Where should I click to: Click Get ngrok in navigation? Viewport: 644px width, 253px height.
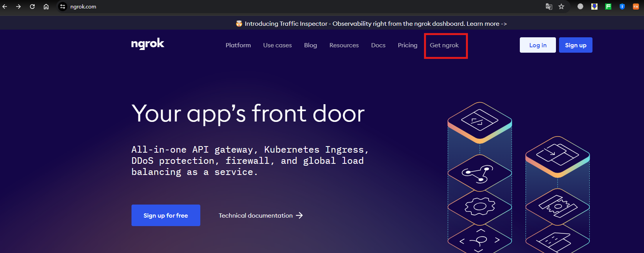coord(444,45)
